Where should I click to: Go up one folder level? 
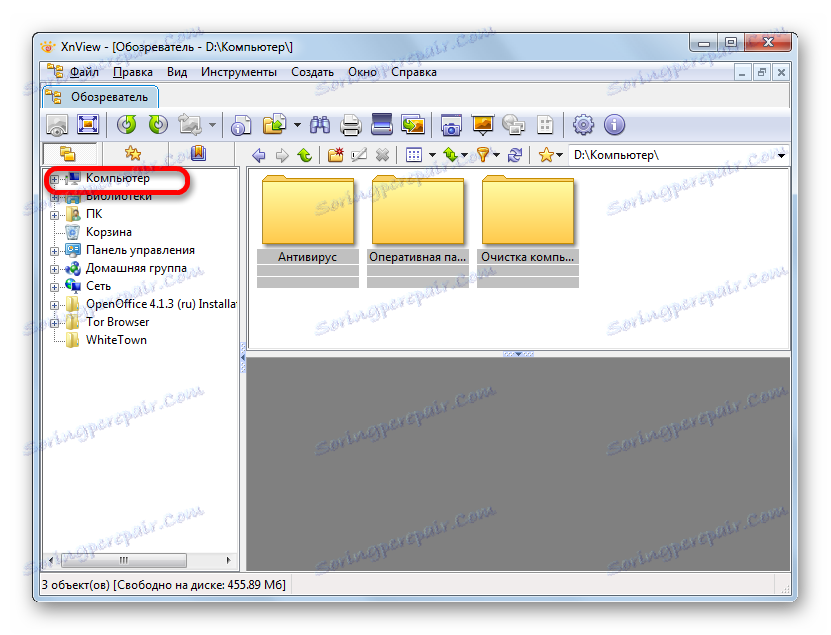coord(305,155)
